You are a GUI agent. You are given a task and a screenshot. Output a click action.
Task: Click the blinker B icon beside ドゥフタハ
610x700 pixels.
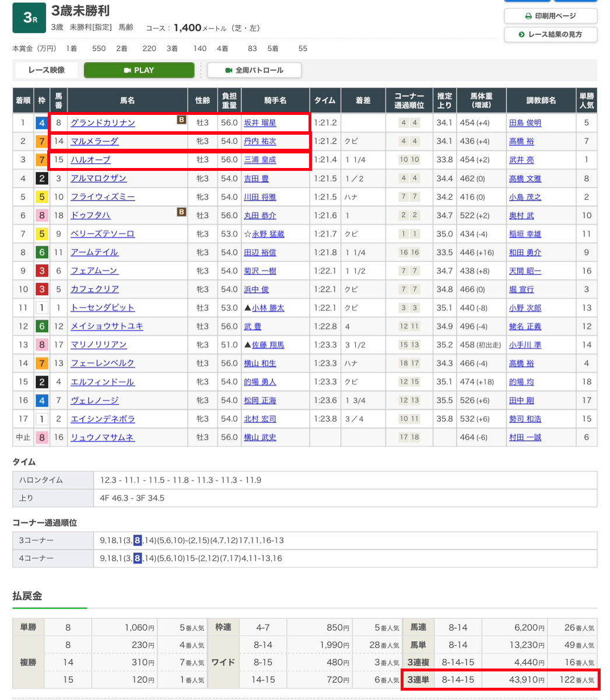(181, 213)
